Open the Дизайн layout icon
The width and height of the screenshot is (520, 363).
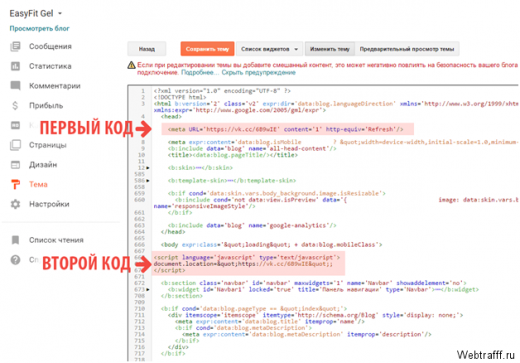pos(15,165)
